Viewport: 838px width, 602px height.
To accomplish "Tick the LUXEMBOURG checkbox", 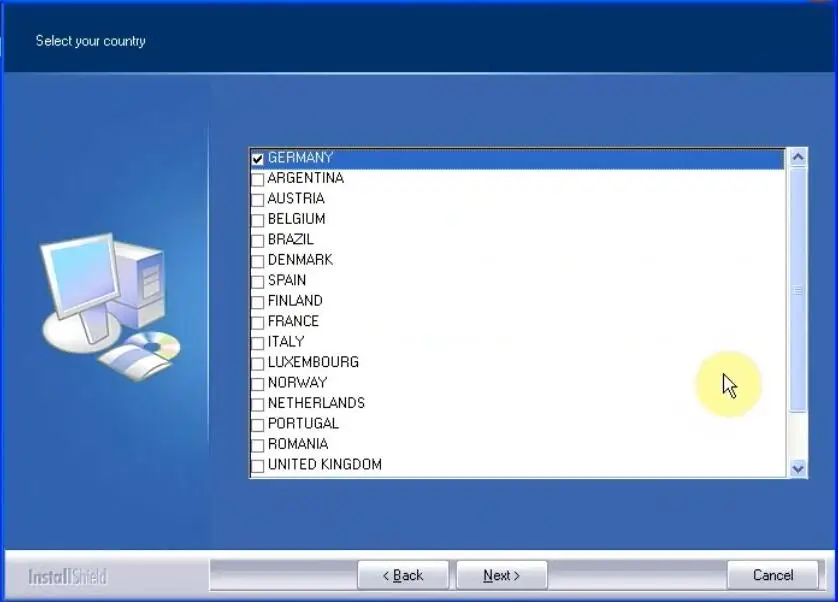I will coord(258,363).
